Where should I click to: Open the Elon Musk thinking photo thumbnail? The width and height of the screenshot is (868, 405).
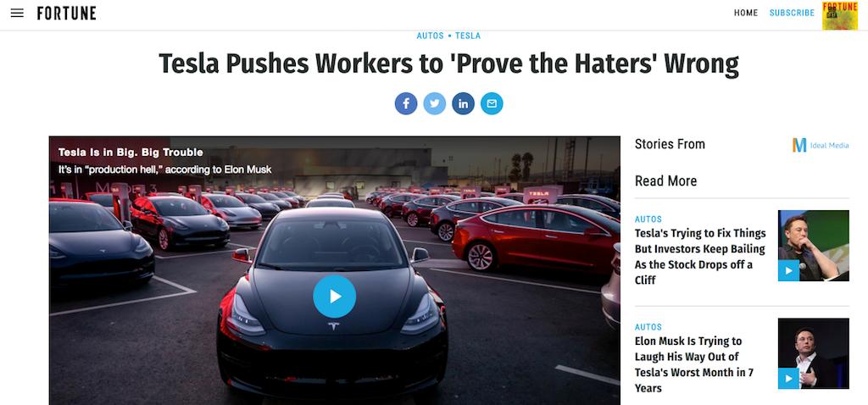[x=813, y=246]
